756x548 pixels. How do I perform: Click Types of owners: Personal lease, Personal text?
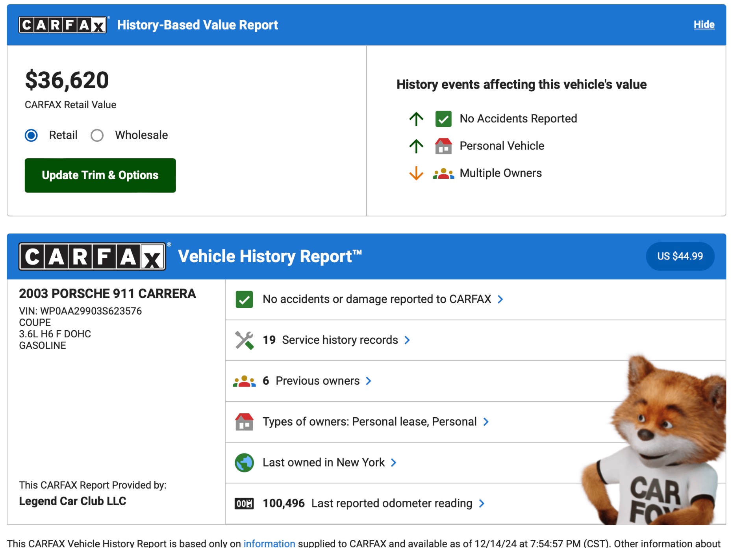point(370,422)
